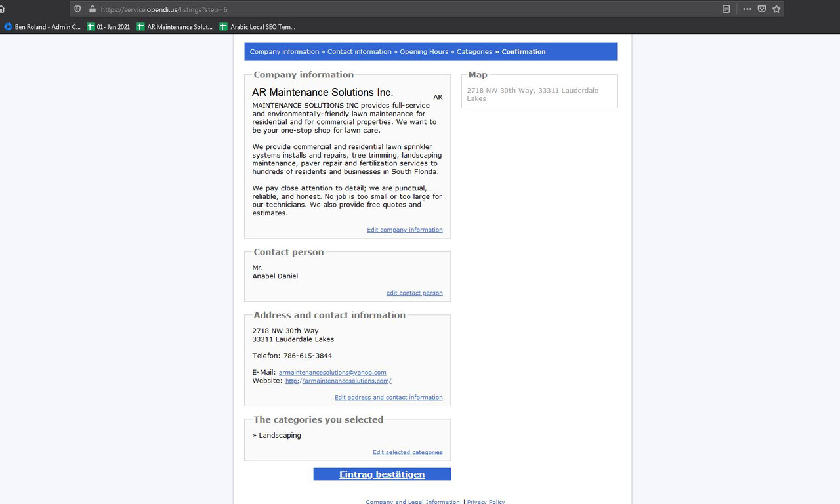
Task: Select the Confirmation breadcrumb step
Action: coord(524,52)
